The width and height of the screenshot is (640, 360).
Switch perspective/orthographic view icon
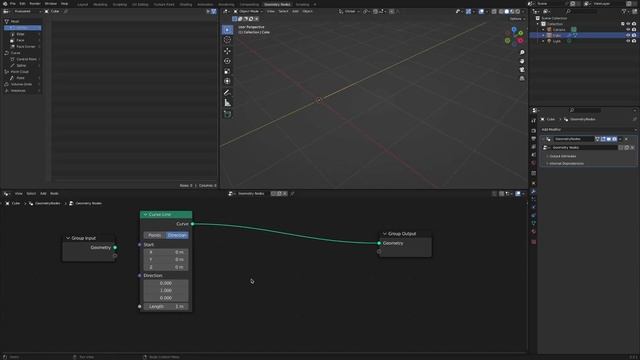[522, 78]
